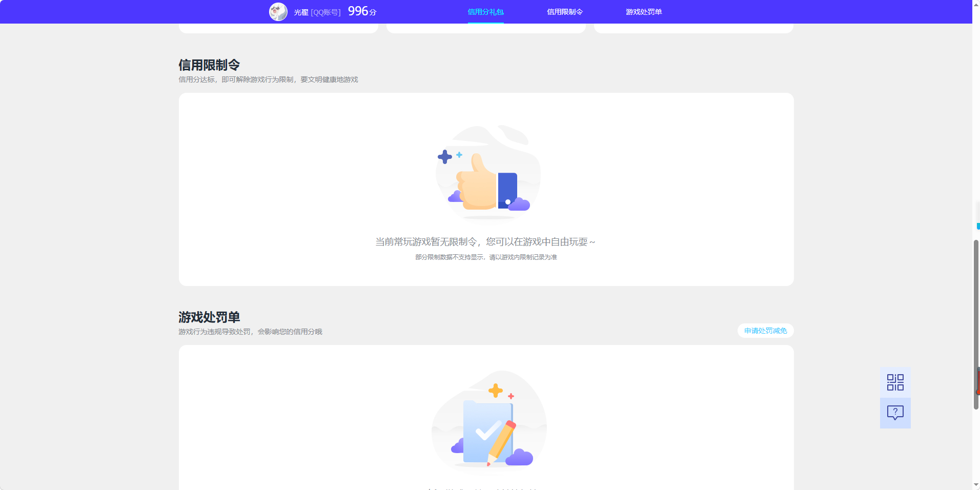
Task: Switch to the 游戏处罚单 tab
Action: 644,12
